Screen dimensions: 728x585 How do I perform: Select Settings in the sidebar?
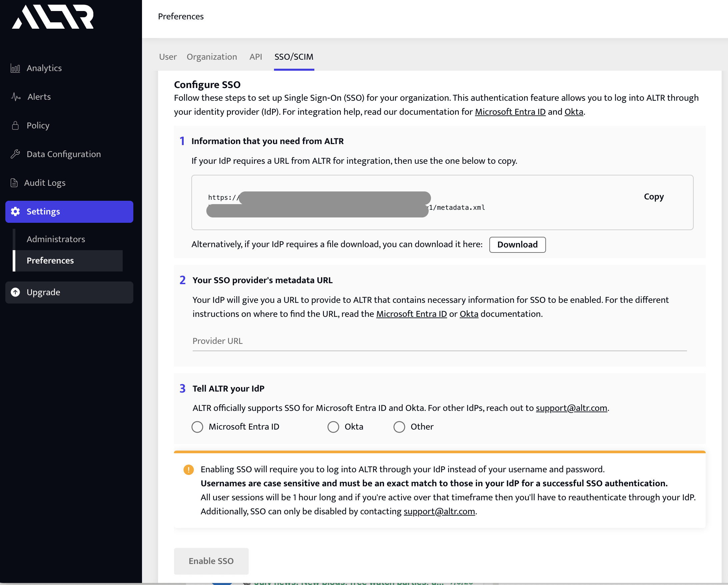pos(69,212)
